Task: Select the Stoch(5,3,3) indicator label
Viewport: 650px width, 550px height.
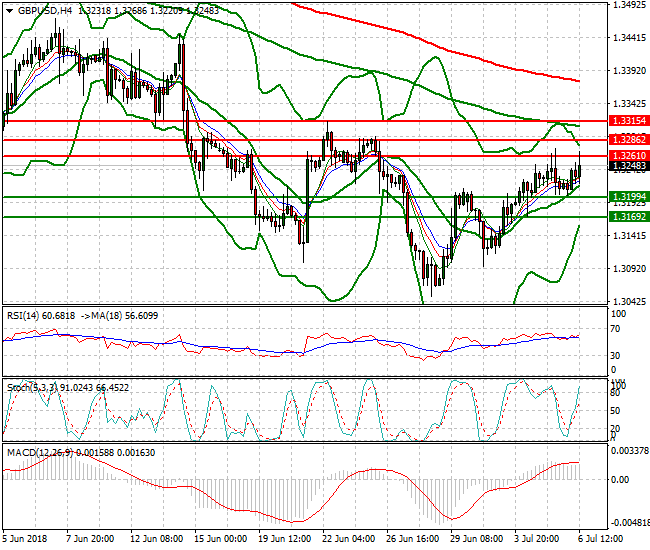Action: point(68,388)
